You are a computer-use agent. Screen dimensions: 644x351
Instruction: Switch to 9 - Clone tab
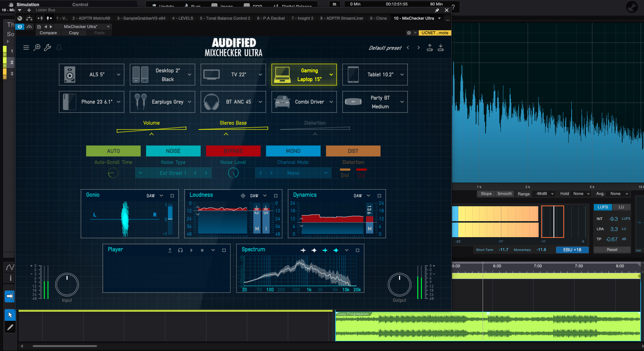pos(378,18)
